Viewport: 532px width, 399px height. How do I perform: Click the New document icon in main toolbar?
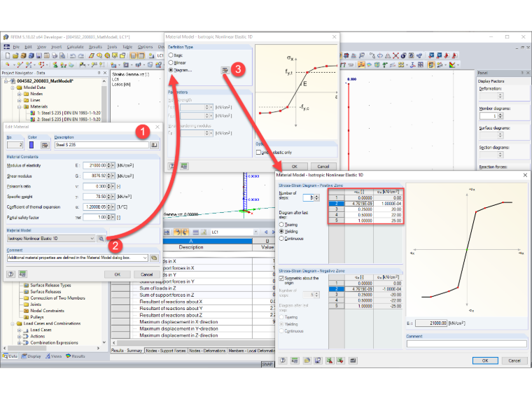[x=8, y=55]
